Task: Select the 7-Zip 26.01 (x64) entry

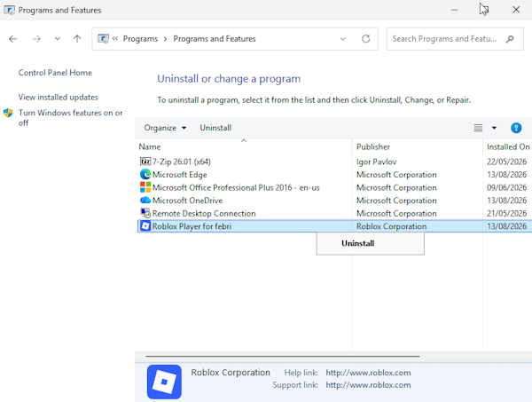Action: (182, 162)
